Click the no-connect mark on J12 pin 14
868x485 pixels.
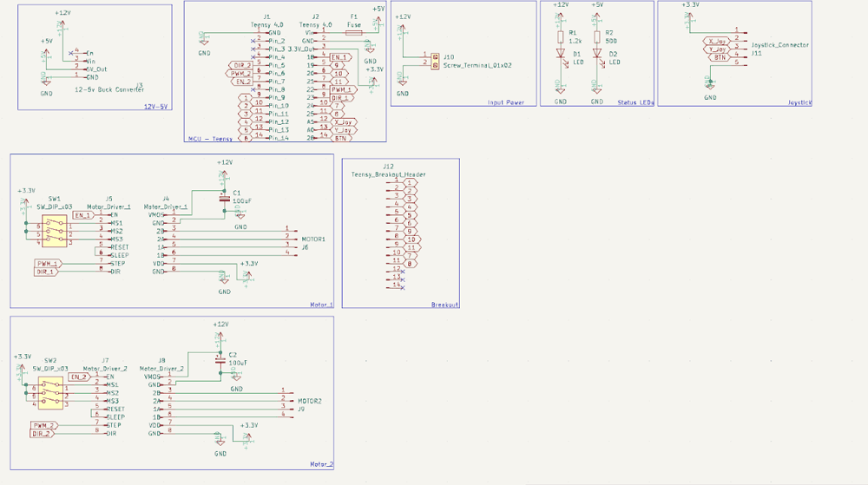[x=403, y=287]
